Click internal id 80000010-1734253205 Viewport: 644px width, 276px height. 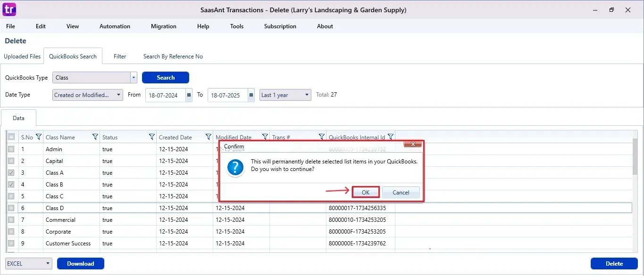tap(357, 219)
